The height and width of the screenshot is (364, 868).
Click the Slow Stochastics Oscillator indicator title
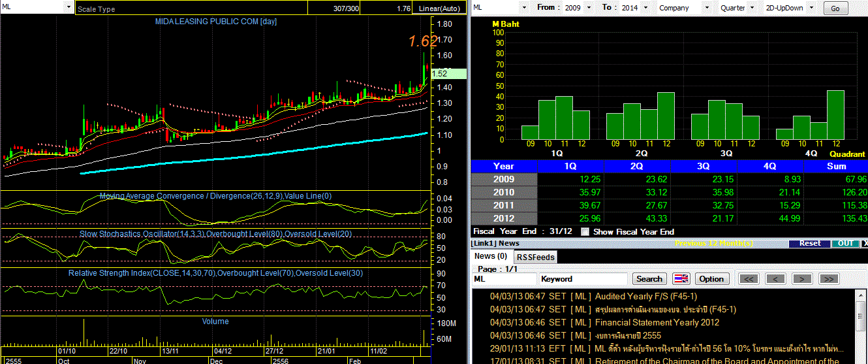click(x=215, y=233)
